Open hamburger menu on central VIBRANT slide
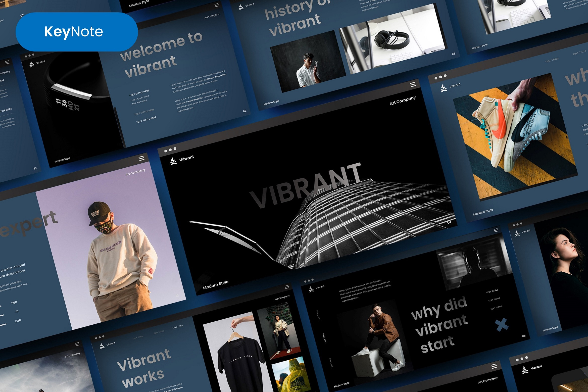 click(x=413, y=84)
